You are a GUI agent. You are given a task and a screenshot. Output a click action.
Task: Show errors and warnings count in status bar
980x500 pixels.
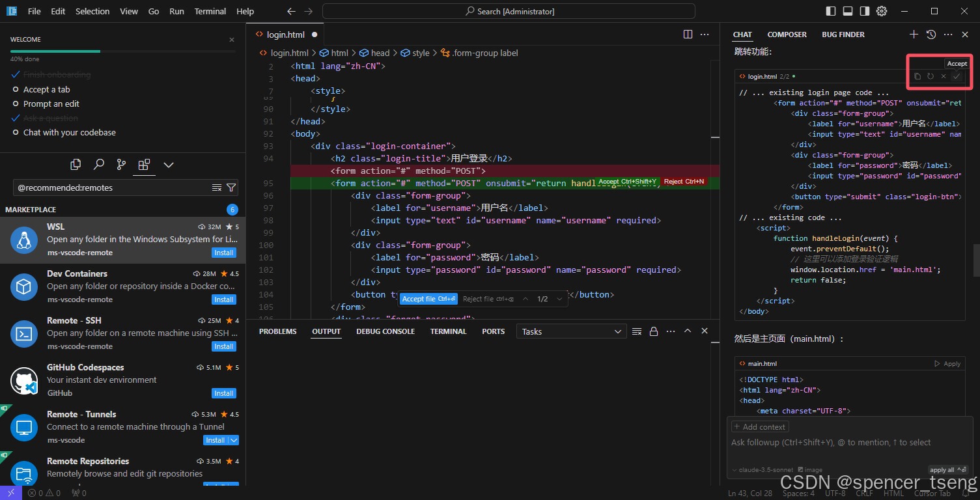pos(44,493)
